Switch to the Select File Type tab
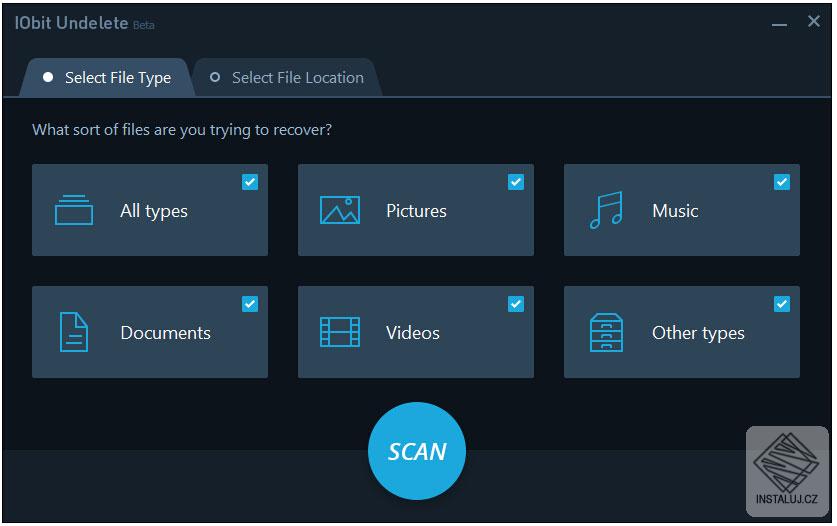The image size is (837, 526). coord(107,78)
